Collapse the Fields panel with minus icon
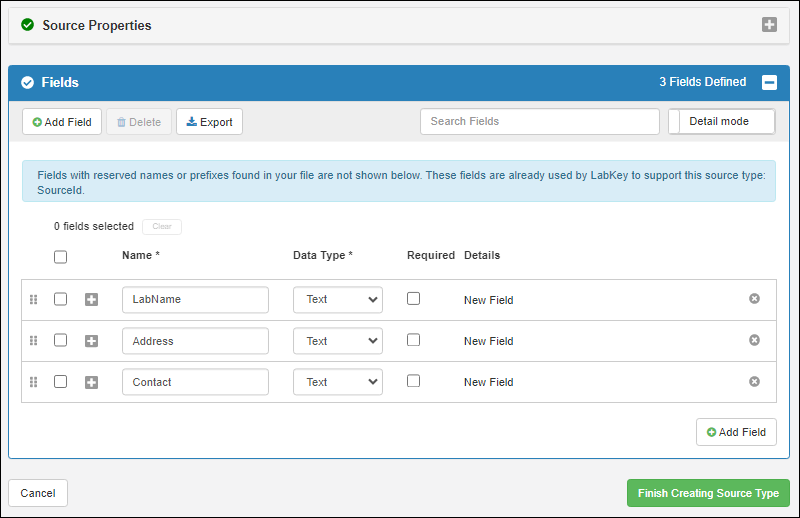The width and height of the screenshot is (800, 518). tap(769, 83)
